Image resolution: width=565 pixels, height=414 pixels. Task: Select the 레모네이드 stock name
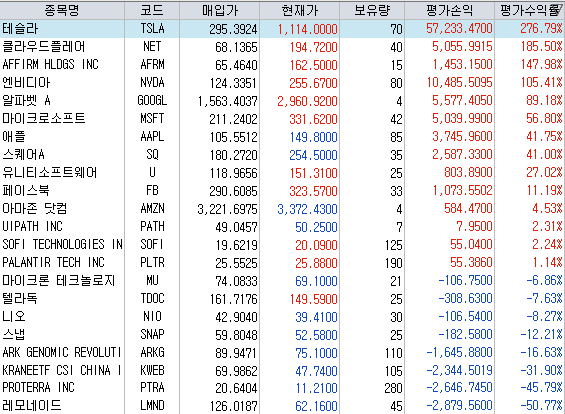click(x=32, y=406)
